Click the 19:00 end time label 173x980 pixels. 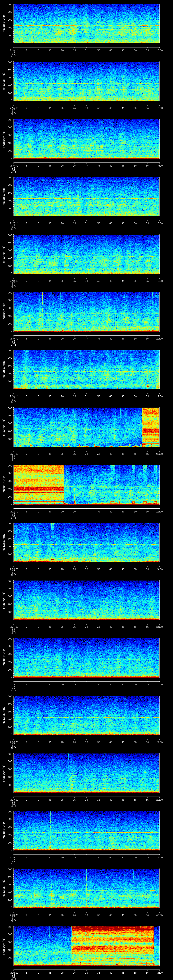click(x=160, y=281)
